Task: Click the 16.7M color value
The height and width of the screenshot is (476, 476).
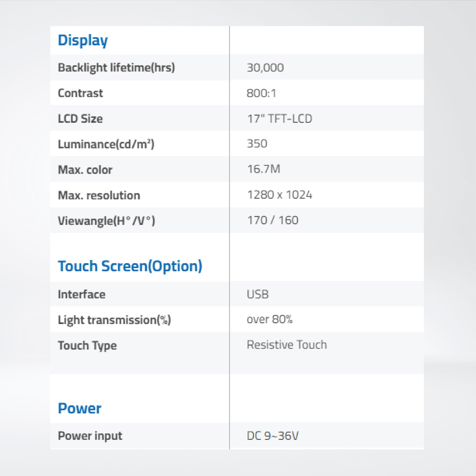Action: (264, 169)
